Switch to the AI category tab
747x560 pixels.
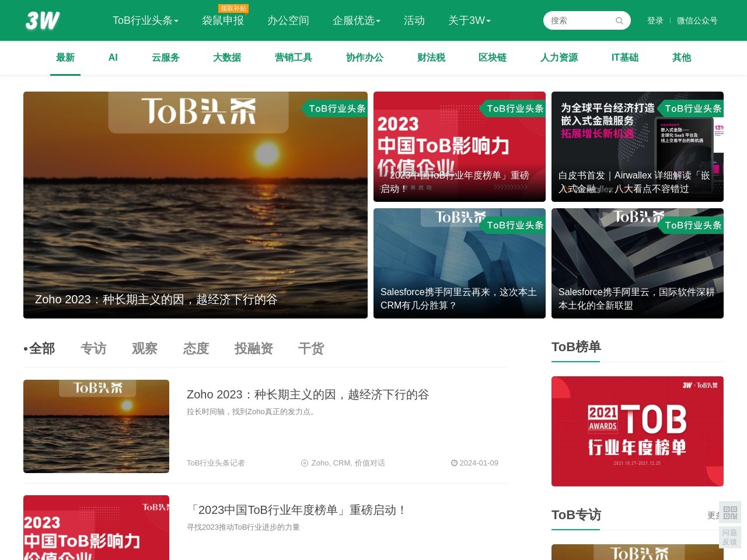point(113,58)
